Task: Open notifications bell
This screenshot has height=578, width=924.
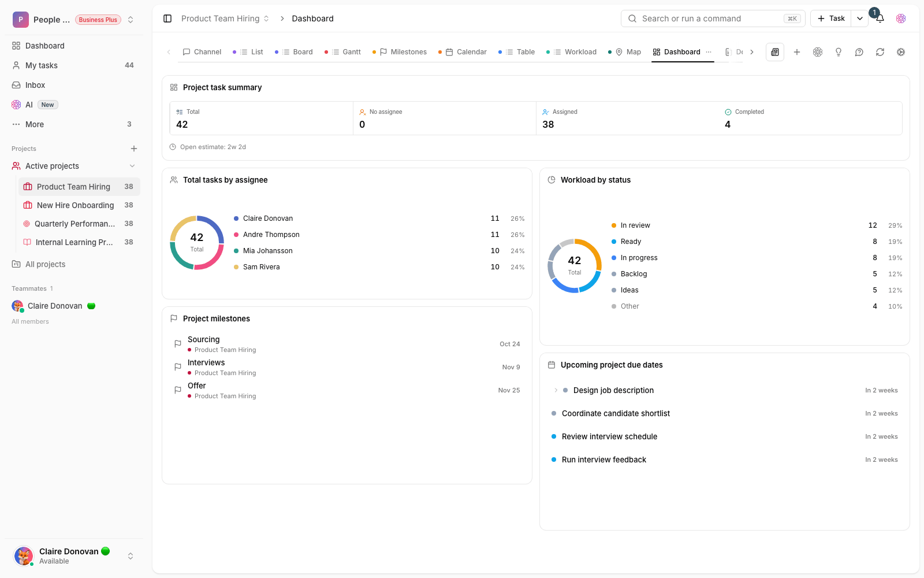Action: (x=880, y=18)
